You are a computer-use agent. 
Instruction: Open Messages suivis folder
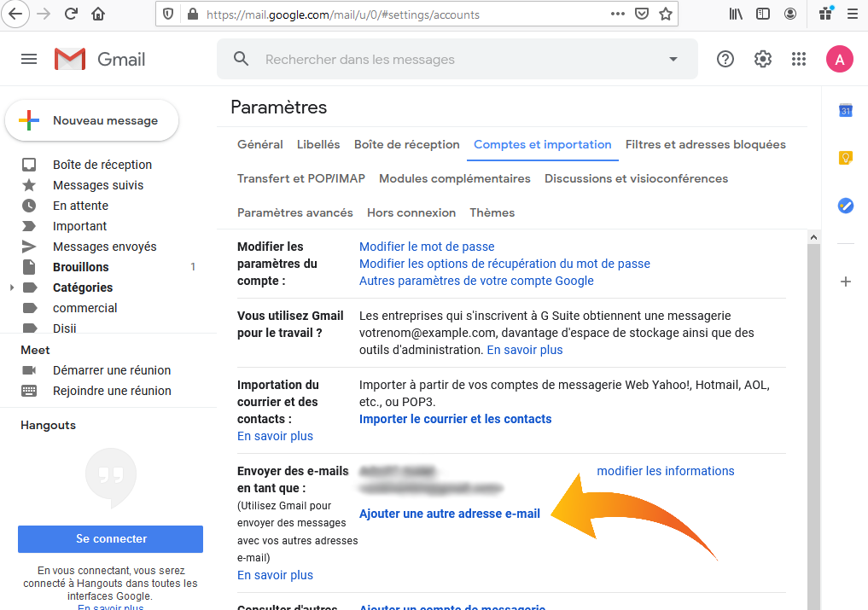[x=98, y=185]
